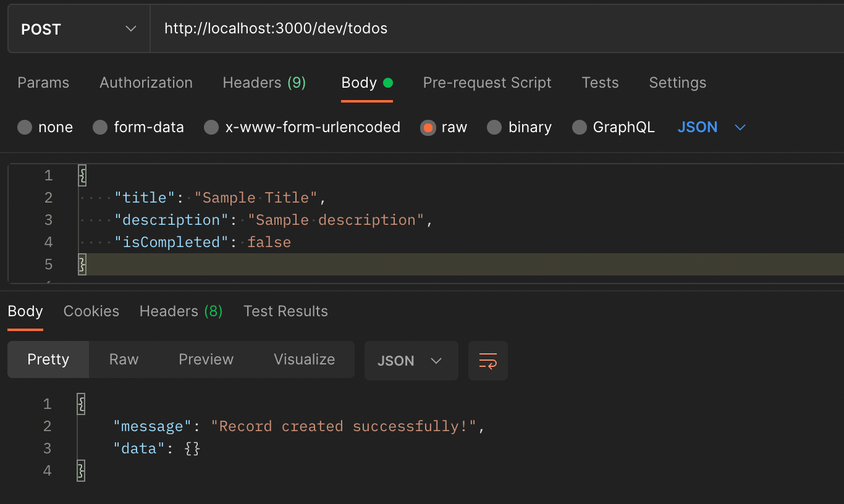The image size is (844, 504).
Task: Select the form-data radio option
Action: coord(100,127)
